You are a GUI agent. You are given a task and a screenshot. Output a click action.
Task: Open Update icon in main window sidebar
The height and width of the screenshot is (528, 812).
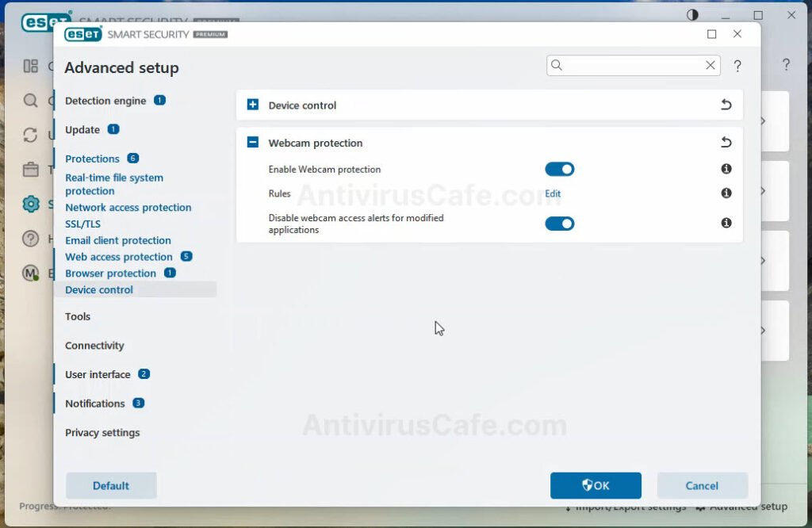coord(31,135)
